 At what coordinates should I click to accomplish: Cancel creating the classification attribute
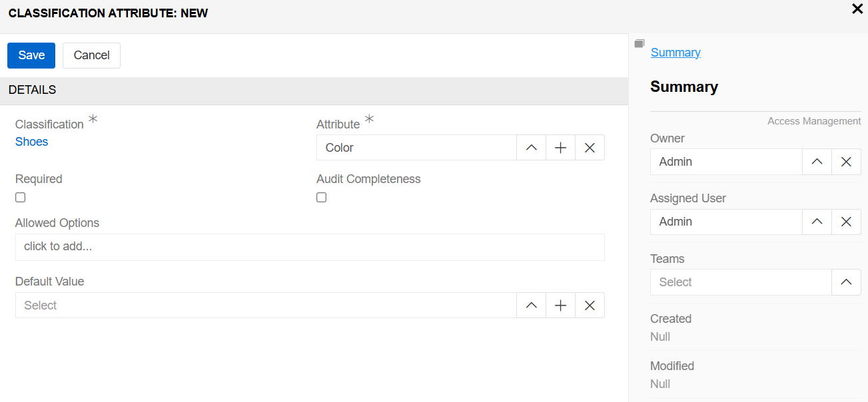(x=91, y=55)
